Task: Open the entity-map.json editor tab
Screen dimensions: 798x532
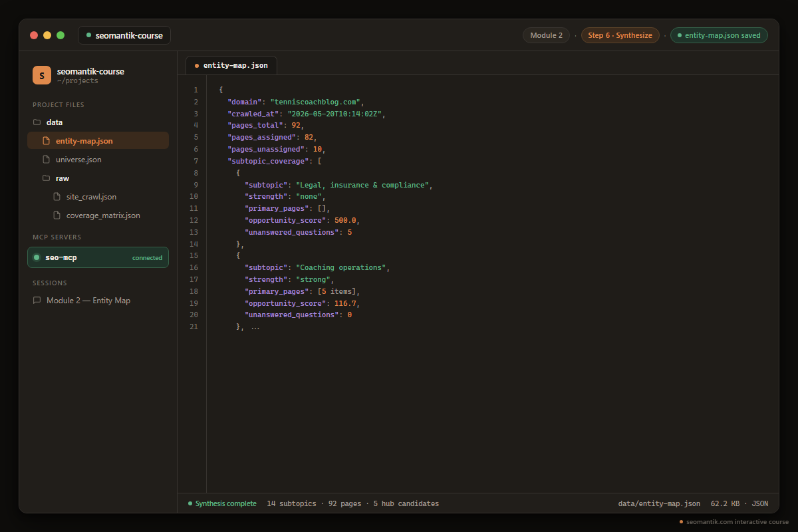Action: [231, 65]
